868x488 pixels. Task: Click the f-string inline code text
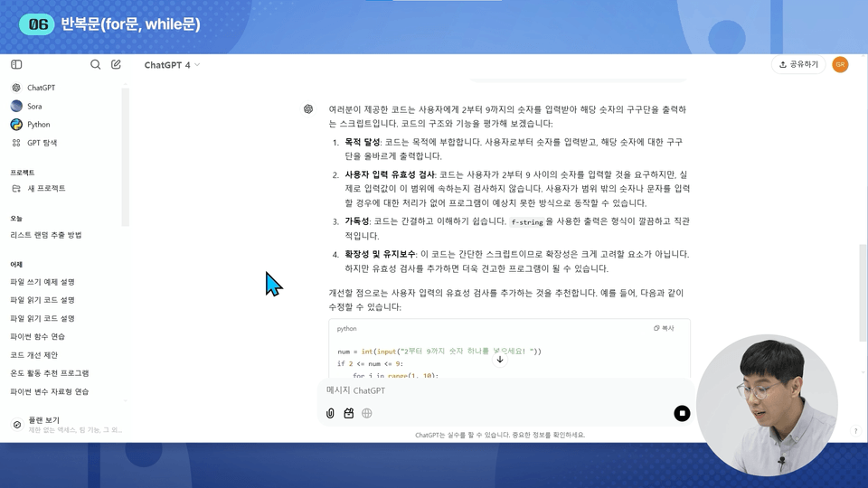[x=526, y=222]
